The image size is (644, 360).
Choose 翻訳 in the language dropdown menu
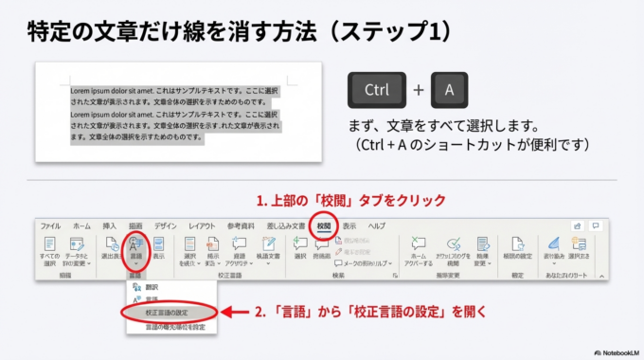coord(171,287)
